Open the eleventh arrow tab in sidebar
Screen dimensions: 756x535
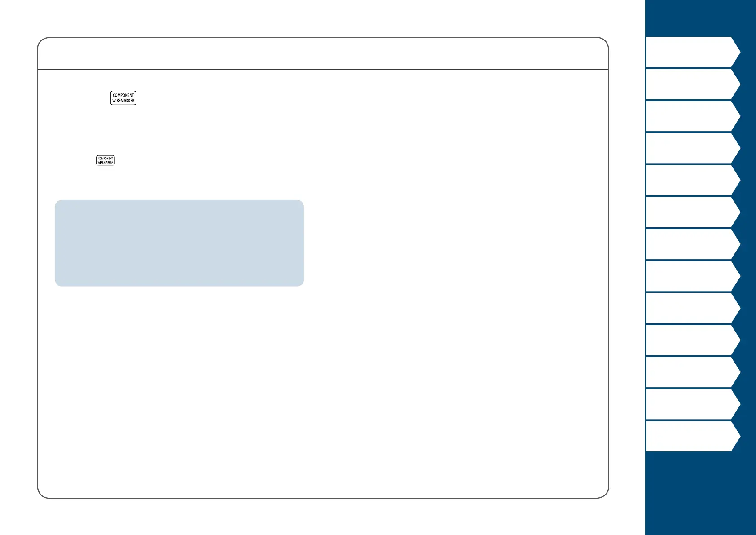(x=693, y=372)
